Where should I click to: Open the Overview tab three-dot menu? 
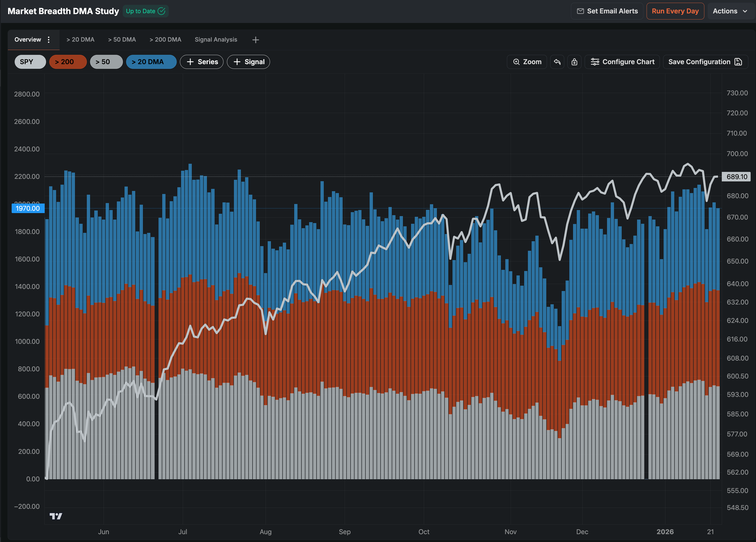[x=49, y=40]
